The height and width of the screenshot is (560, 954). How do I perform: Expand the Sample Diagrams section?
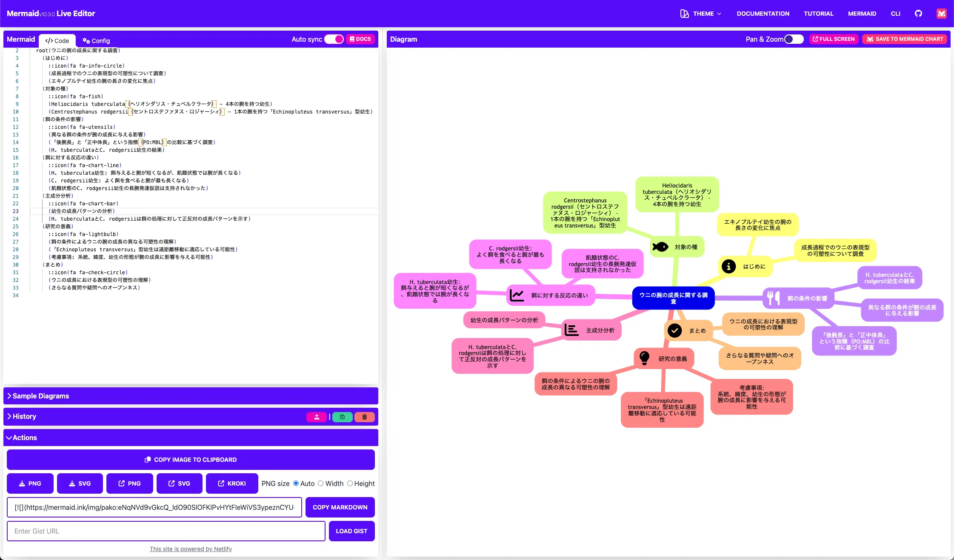191,396
